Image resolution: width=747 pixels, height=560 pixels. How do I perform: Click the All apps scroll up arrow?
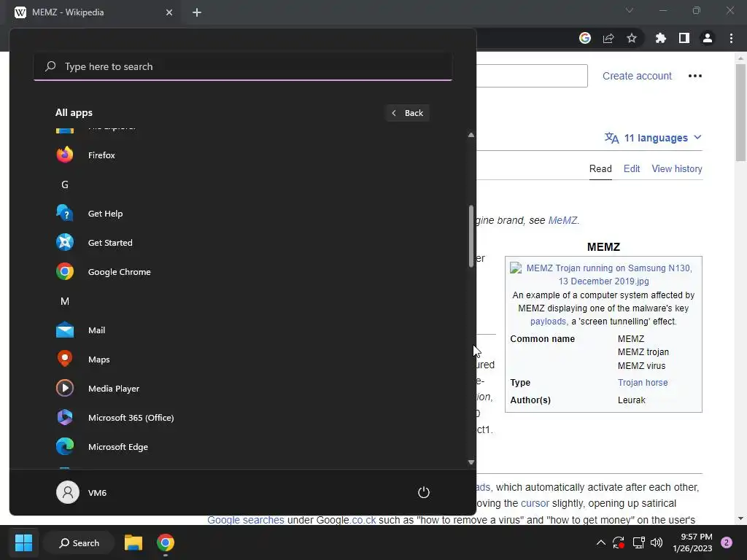coord(471,135)
